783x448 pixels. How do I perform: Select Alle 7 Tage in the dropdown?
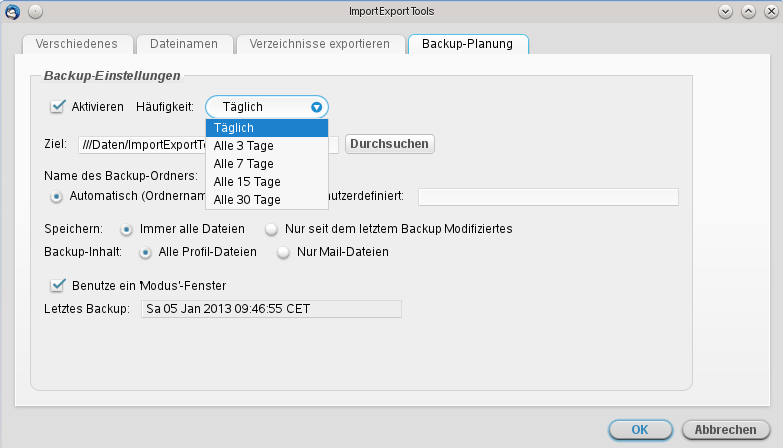coord(243,164)
